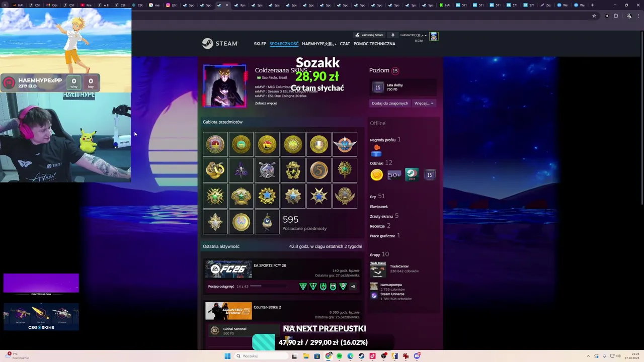Open the Coldzeraaaa profile avatar image

tap(225, 85)
